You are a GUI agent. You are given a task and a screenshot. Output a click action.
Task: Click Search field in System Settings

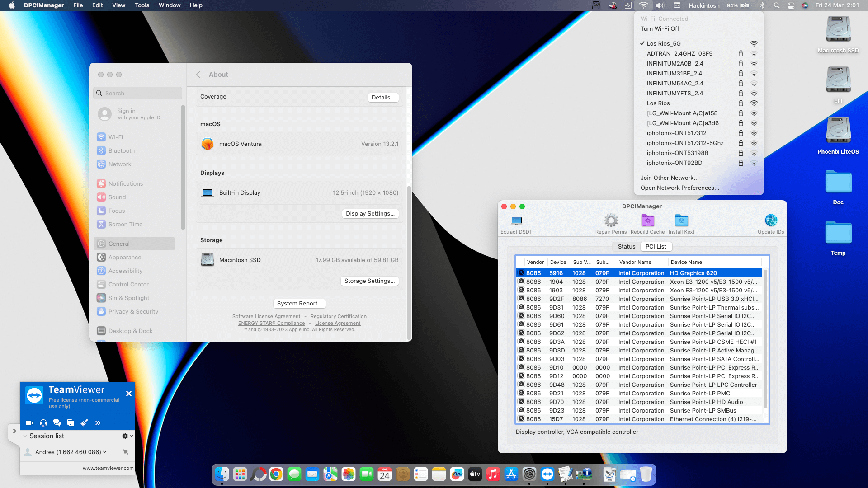point(138,93)
